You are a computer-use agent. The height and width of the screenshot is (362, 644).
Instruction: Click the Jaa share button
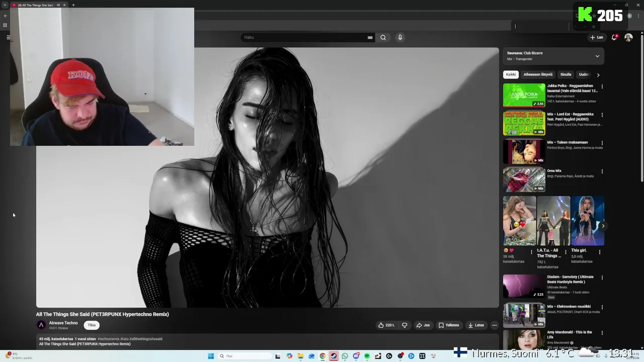click(x=423, y=325)
